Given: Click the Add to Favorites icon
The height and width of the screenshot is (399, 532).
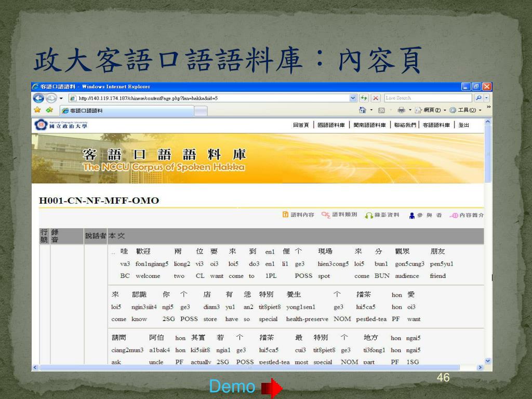Looking at the screenshot, I should 49,110.
